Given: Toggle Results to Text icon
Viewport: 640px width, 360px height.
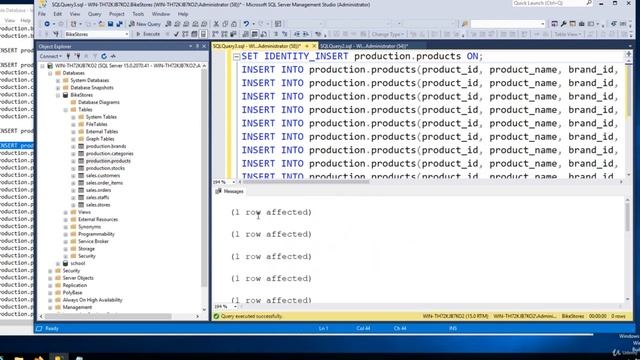Looking at the screenshot, I should pyautogui.click(x=246, y=34).
